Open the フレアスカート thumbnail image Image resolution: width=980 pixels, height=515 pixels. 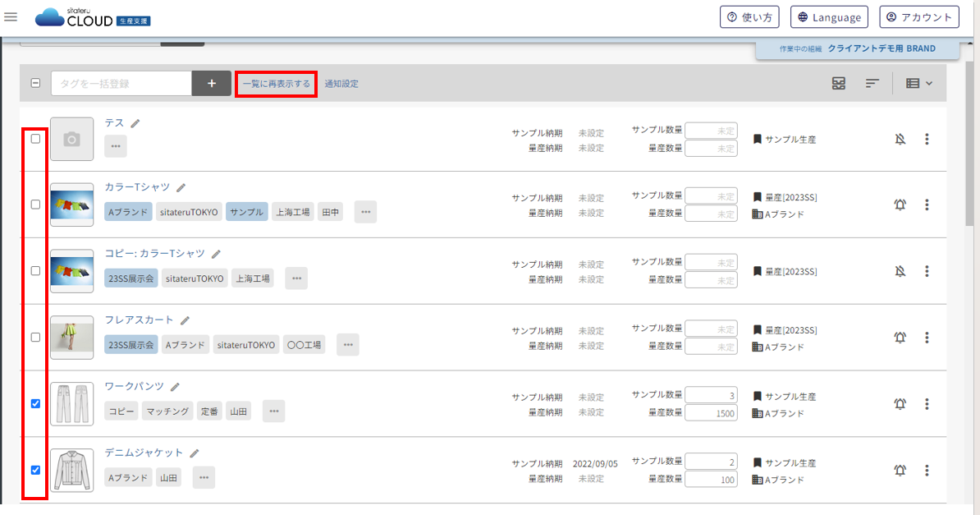pos(72,338)
